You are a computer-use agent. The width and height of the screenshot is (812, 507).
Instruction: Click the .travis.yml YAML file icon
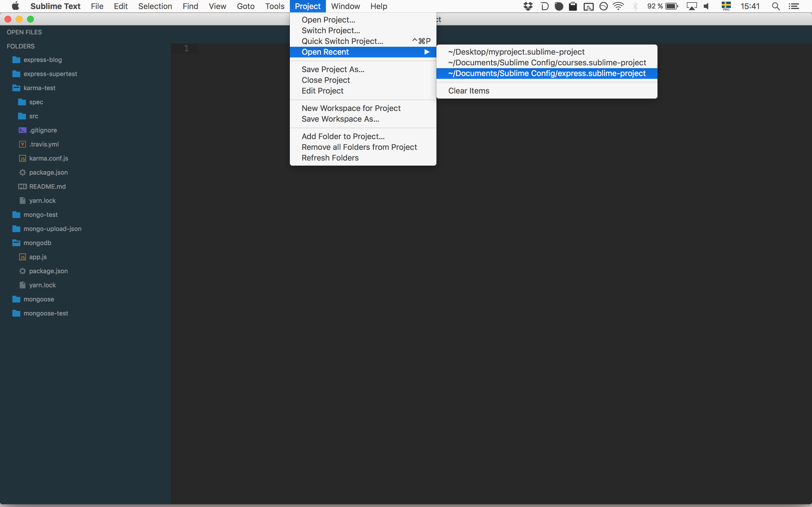22,144
